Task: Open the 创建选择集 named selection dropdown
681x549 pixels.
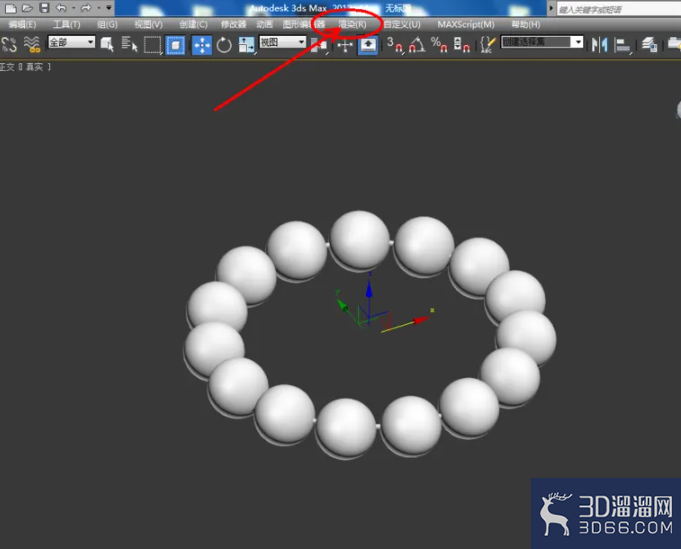Action: click(x=542, y=42)
